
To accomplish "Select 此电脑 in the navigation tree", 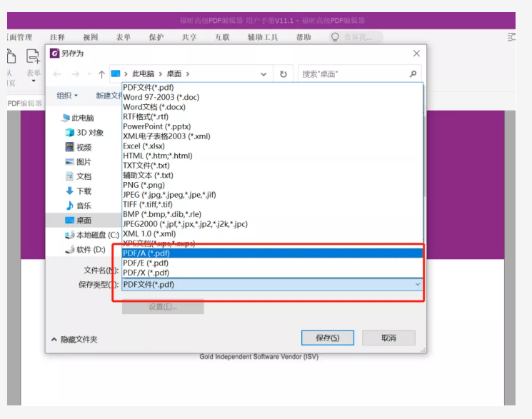I will [x=78, y=118].
